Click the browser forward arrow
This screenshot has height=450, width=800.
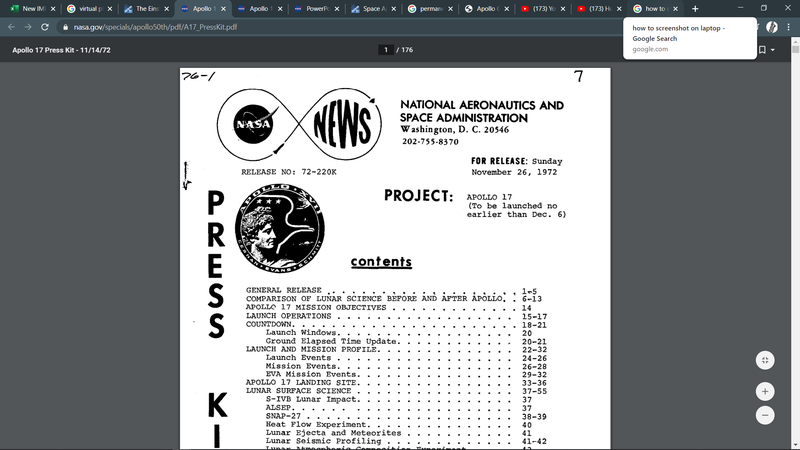28,27
